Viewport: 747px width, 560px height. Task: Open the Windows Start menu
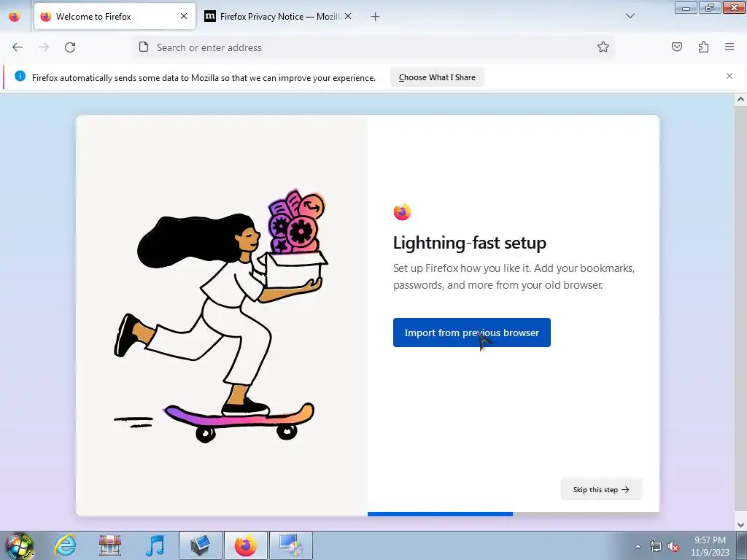point(19,545)
